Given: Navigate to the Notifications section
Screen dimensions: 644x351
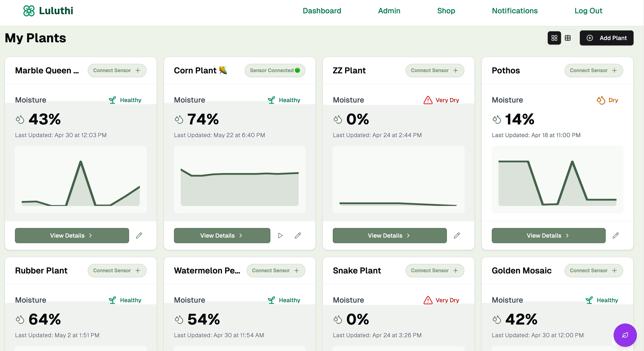Looking at the screenshot, I should coord(515,11).
